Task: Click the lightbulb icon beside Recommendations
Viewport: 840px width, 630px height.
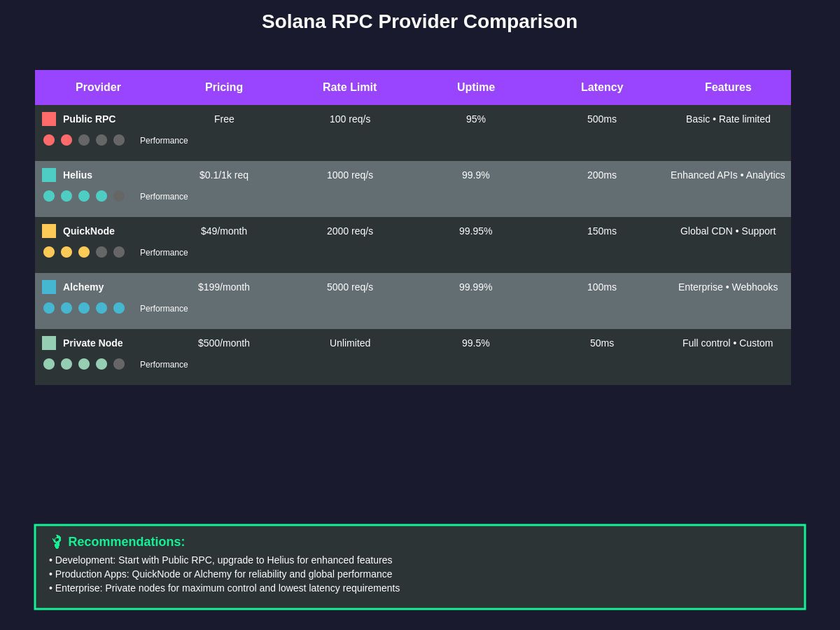Action: 57,542
